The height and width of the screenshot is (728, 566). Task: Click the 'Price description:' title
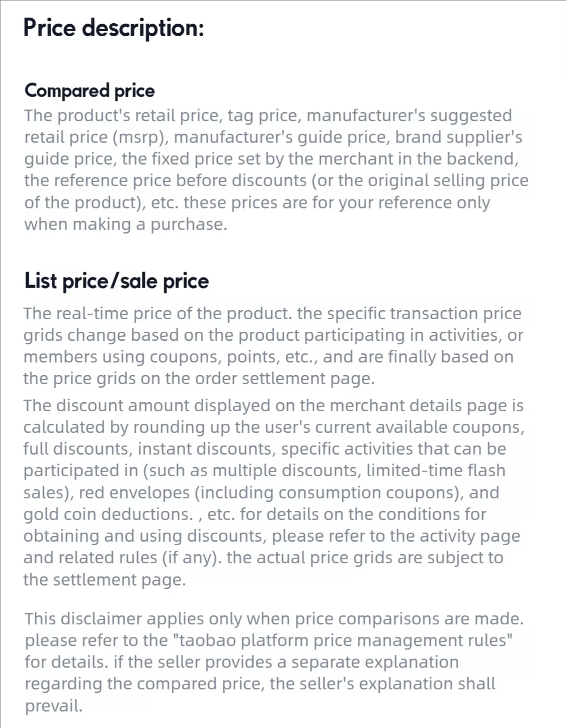click(114, 28)
